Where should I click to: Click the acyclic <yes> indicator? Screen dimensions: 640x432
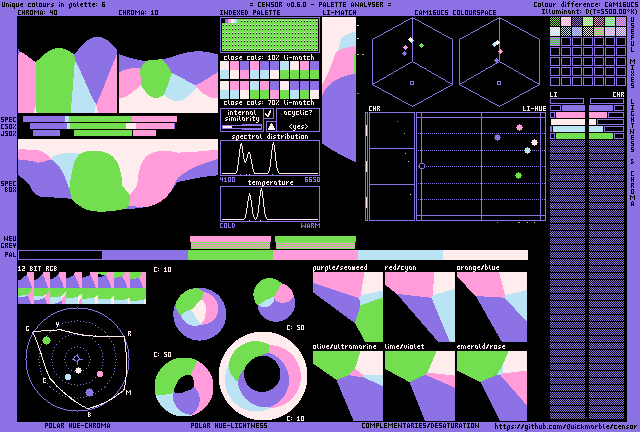pos(298,126)
